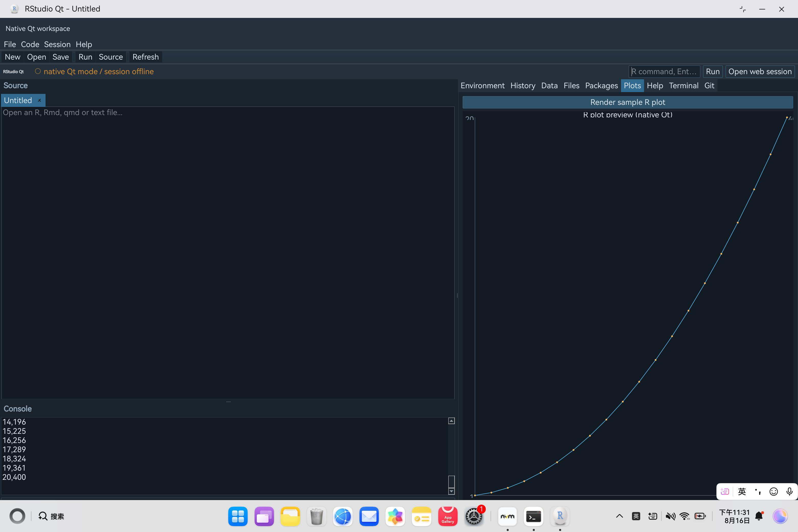Viewport: 798px width, 532px height.
Task: Open the blue app grid icon in the dock
Action: tap(238, 516)
